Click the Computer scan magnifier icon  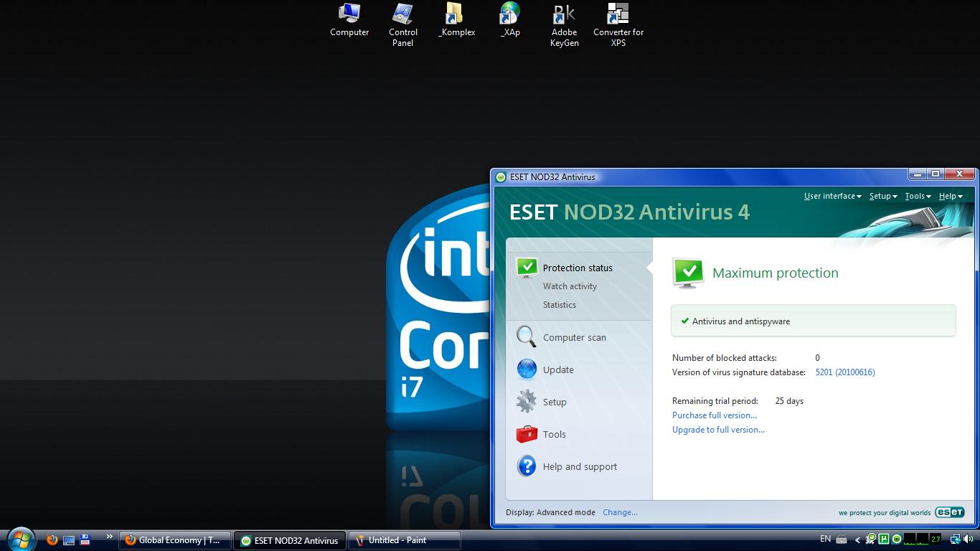(x=527, y=336)
